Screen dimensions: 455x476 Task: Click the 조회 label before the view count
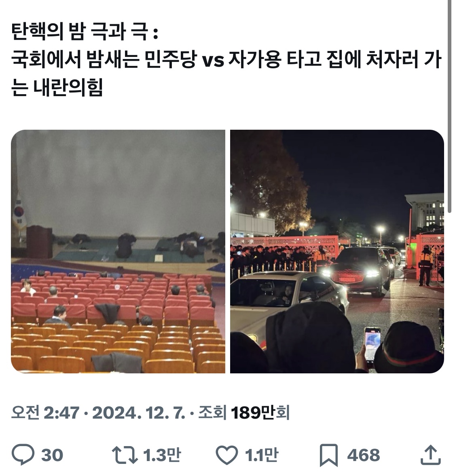[212, 413]
